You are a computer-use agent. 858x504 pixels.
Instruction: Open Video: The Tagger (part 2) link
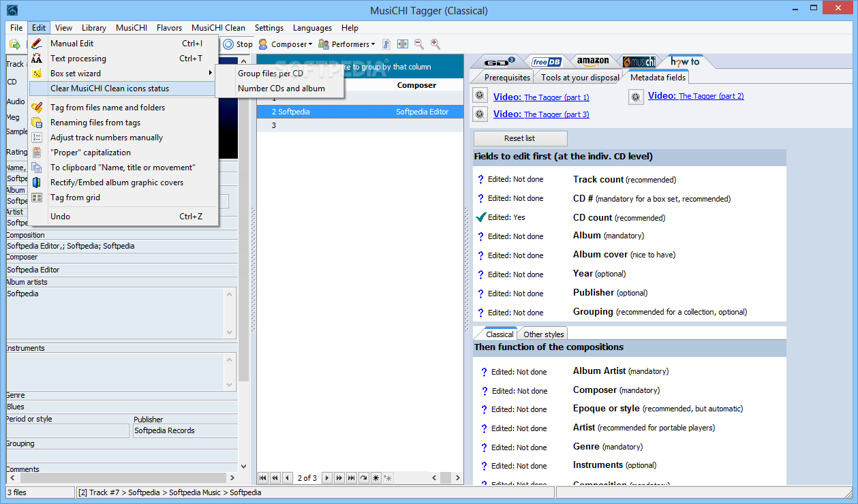coord(696,96)
